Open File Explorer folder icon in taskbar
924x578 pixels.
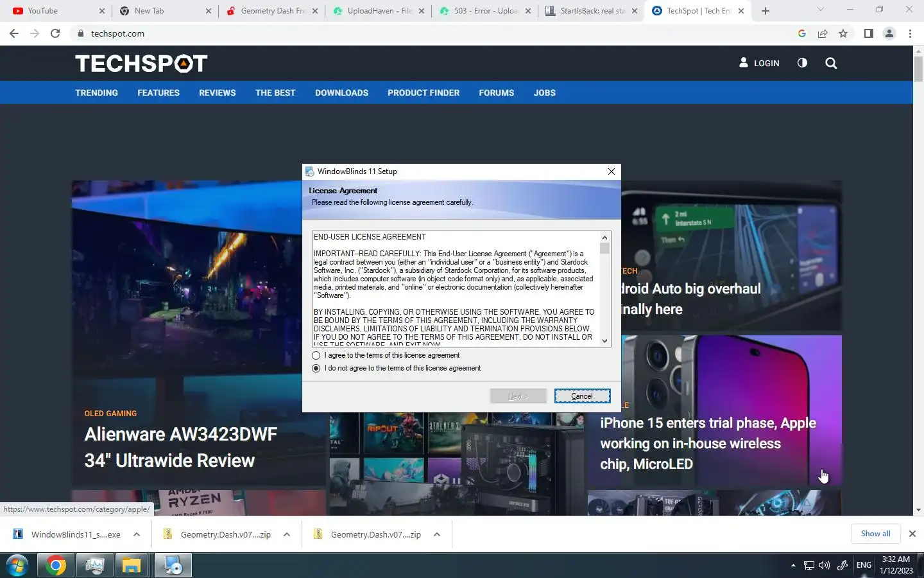[132, 566]
